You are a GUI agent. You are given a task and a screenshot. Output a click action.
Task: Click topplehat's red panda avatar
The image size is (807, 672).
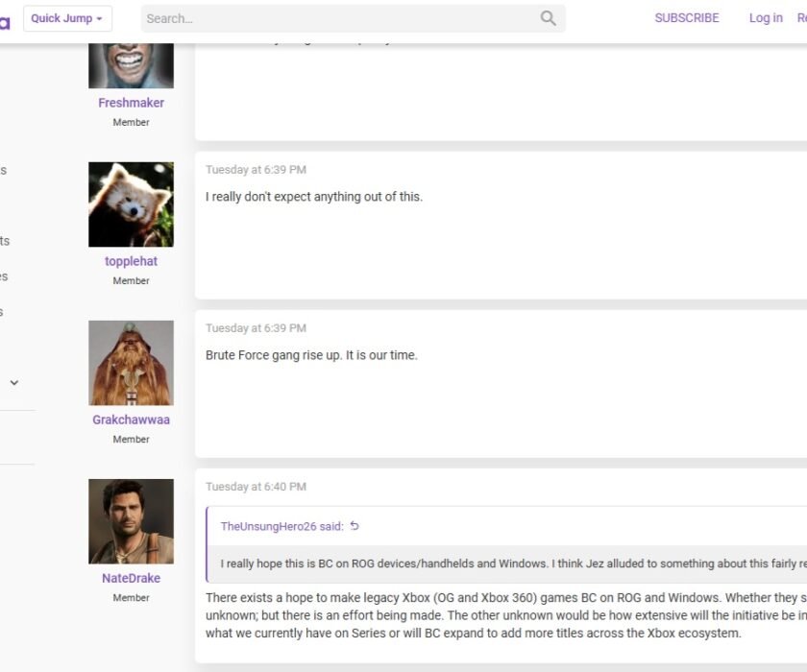(131, 204)
